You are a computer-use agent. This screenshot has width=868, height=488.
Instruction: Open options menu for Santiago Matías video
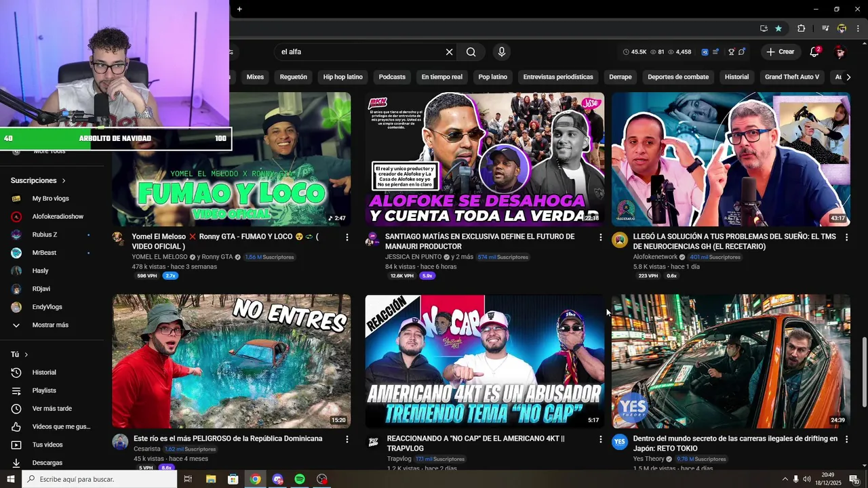tap(600, 237)
